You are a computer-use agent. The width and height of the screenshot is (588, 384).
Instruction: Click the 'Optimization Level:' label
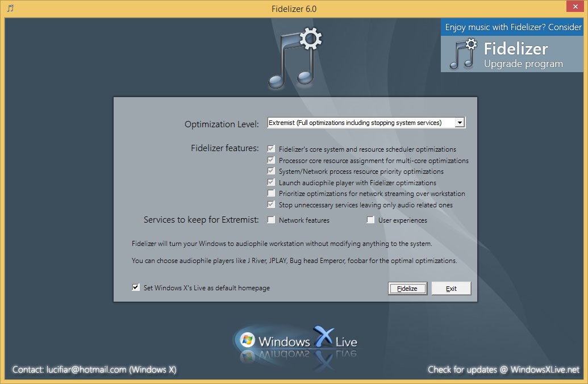coord(222,124)
